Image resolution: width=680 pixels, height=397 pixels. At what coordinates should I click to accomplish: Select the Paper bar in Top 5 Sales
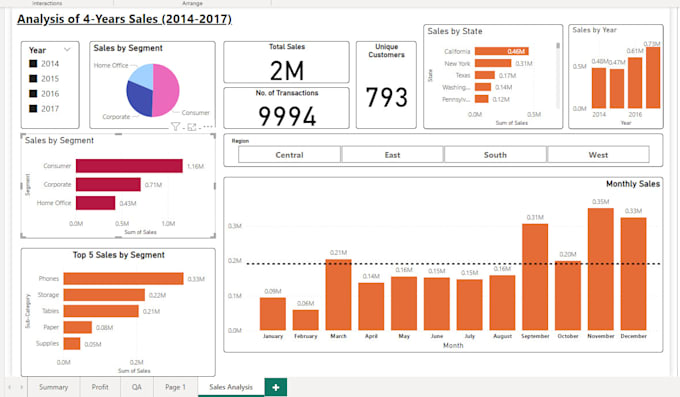[x=78, y=327]
